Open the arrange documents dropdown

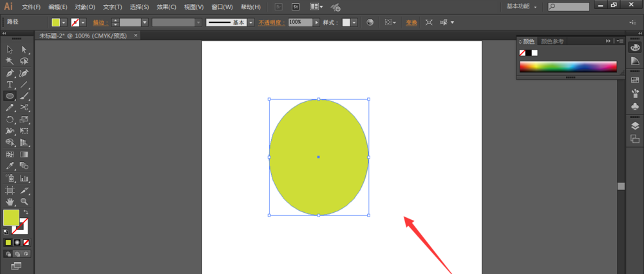[x=316, y=7]
